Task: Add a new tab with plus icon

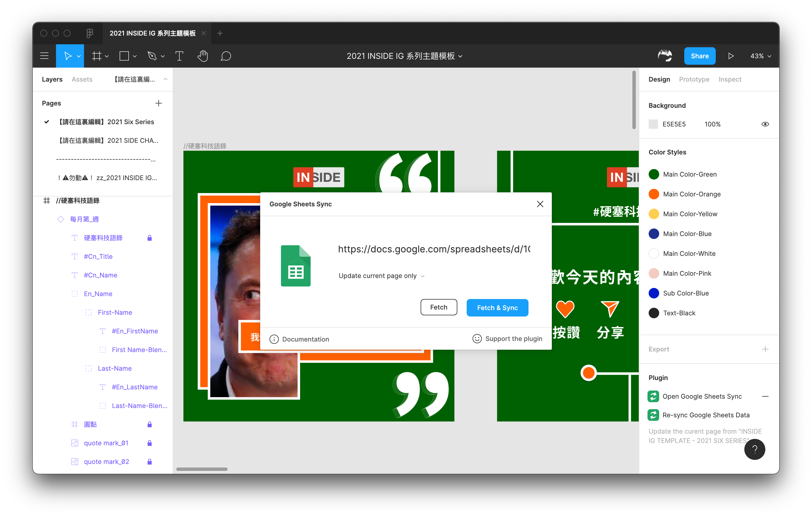Action: [220, 33]
